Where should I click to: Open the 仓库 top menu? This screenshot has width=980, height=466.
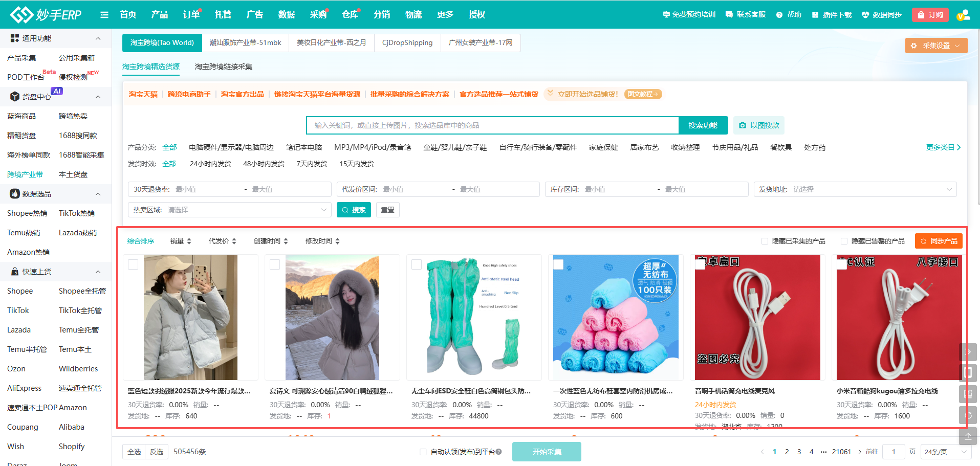coord(350,14)
